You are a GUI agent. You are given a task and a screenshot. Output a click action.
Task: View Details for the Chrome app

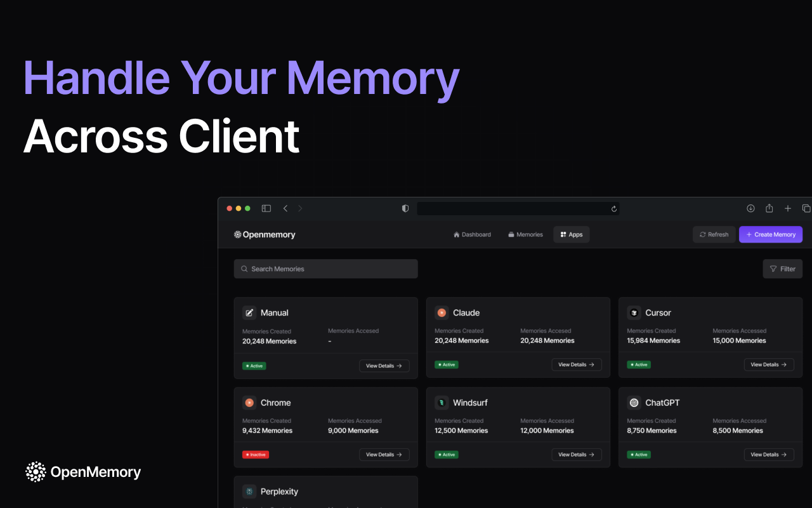pyautogui.click(x=384, y=455)
